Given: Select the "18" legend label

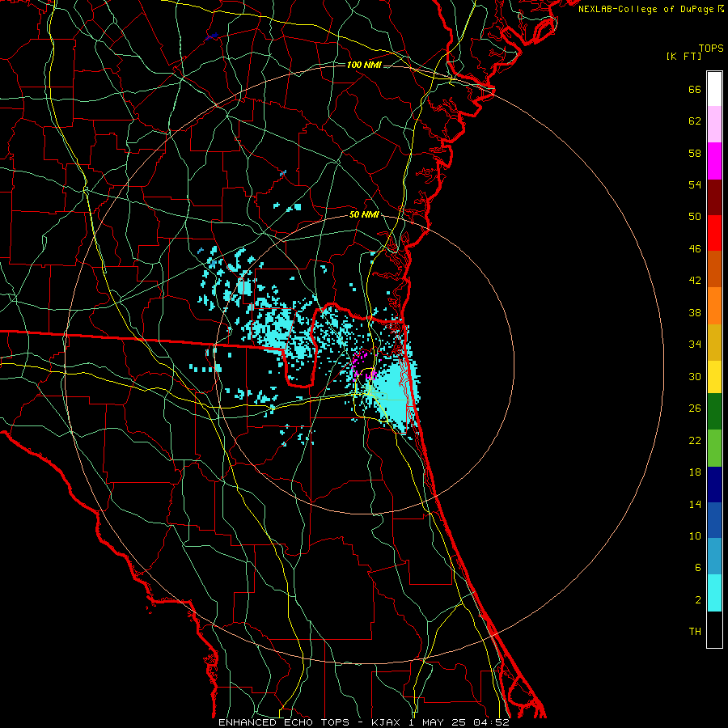Looking at the screenshot, I should 695,472.
